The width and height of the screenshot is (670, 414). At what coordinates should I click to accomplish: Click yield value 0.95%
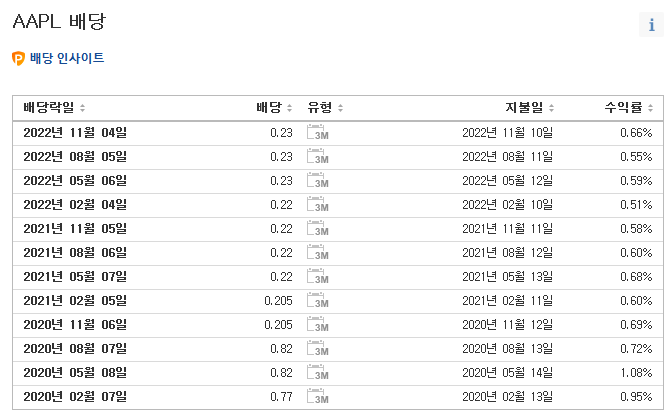click(636, 396)
